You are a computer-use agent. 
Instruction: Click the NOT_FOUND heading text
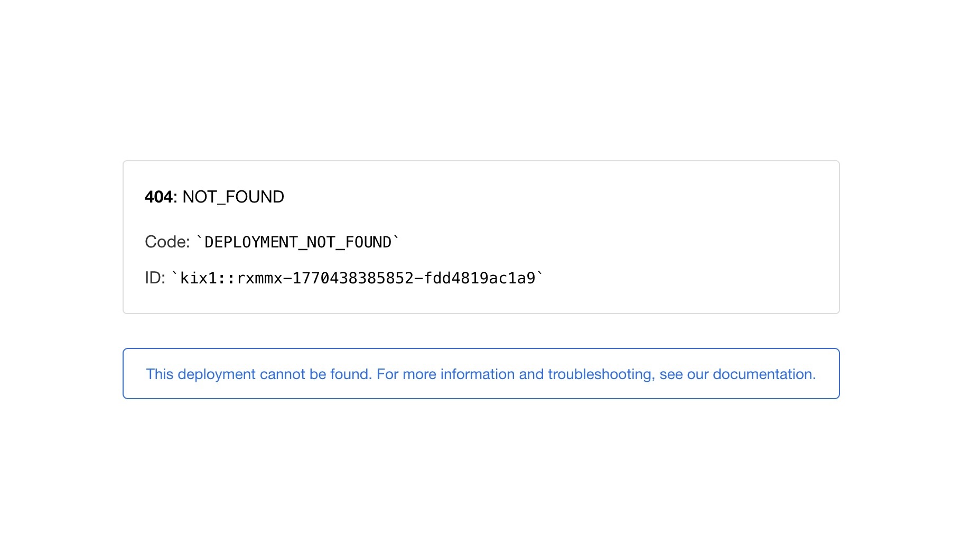[x=233, y=197]
